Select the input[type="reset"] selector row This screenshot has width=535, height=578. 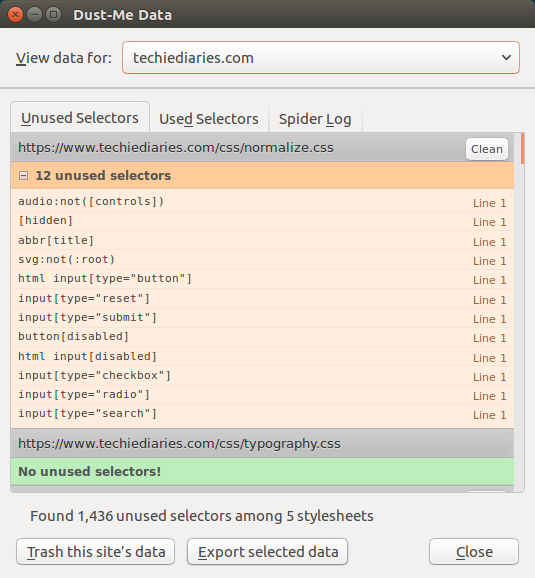[x=263, y=298]
